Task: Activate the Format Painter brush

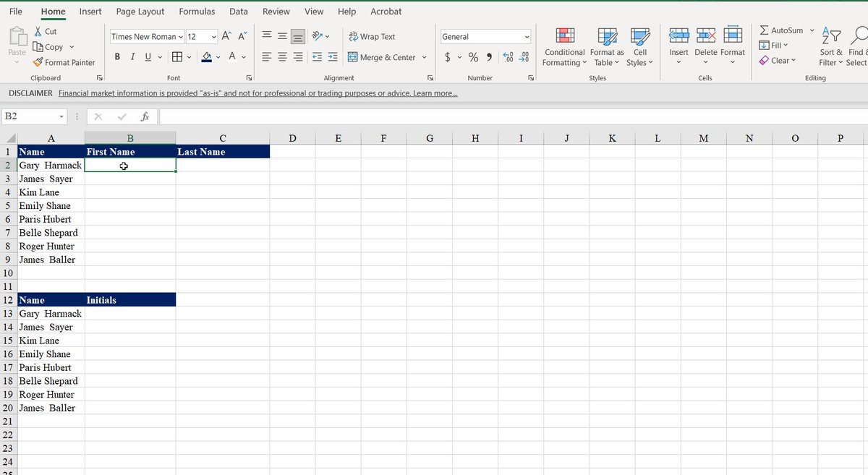Action: point(38,62)
